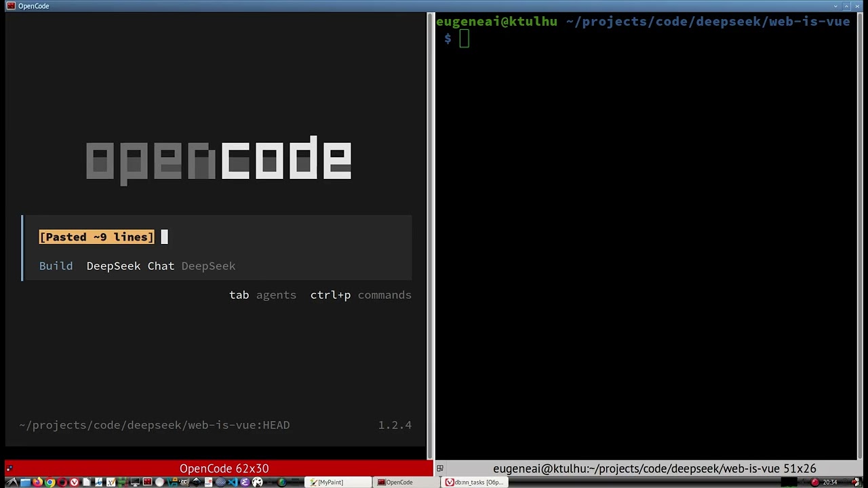This screenshot has width=868, height=488.
Task: Click the opencode pixel logo
Action: click(x=218, y=160)
